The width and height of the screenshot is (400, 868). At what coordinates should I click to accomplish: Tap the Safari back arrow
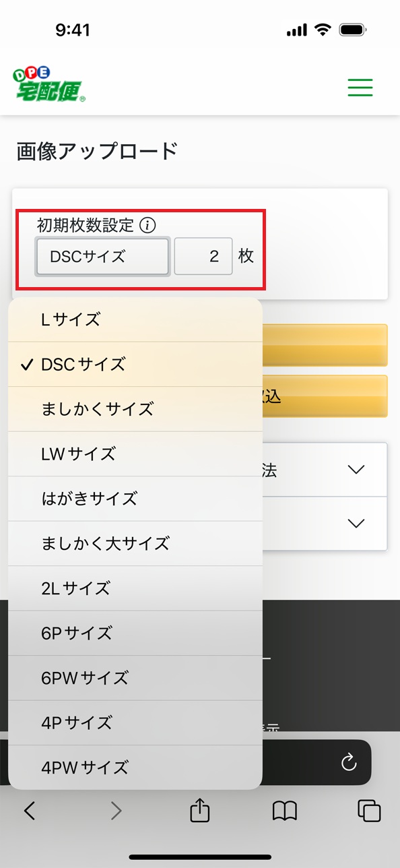[x=30, y=811]
